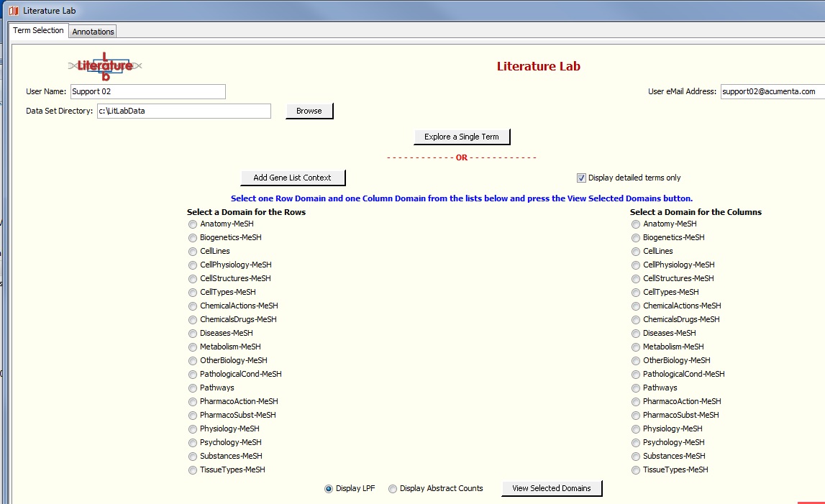Click the Literature Lab title bar icon
The image size is (825, 504).
pos(14,11)
